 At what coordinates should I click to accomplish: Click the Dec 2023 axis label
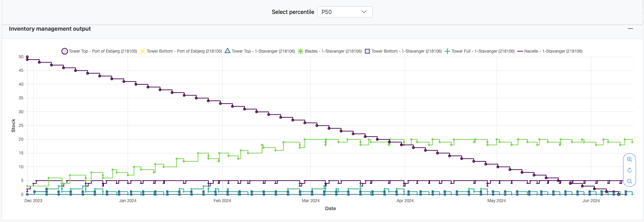click(33, 201)
